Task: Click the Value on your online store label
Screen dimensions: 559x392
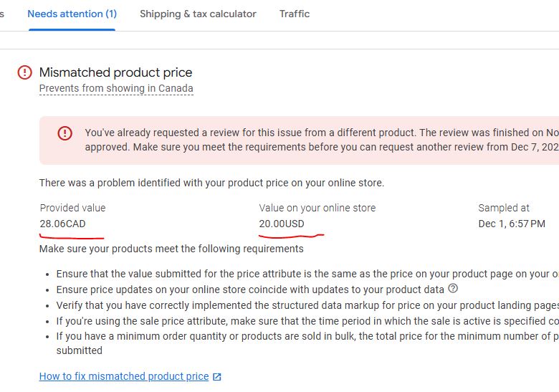Action: tap(317, 208)
